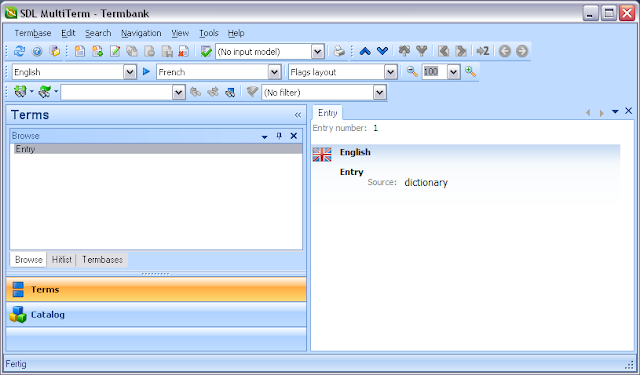Screen dimensions: 640x375
Task: Select the Entry row in Browse list
Action: pyautogui.click(x=158, y=149)
